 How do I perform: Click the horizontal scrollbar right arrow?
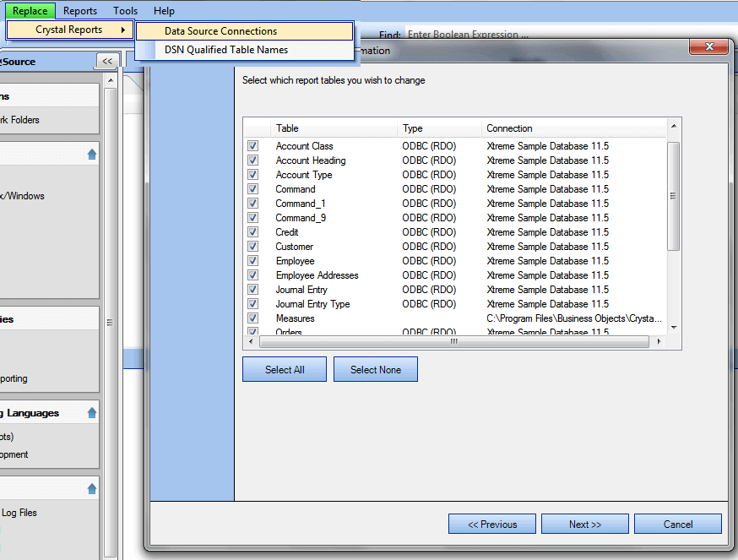tap(659, 342)
